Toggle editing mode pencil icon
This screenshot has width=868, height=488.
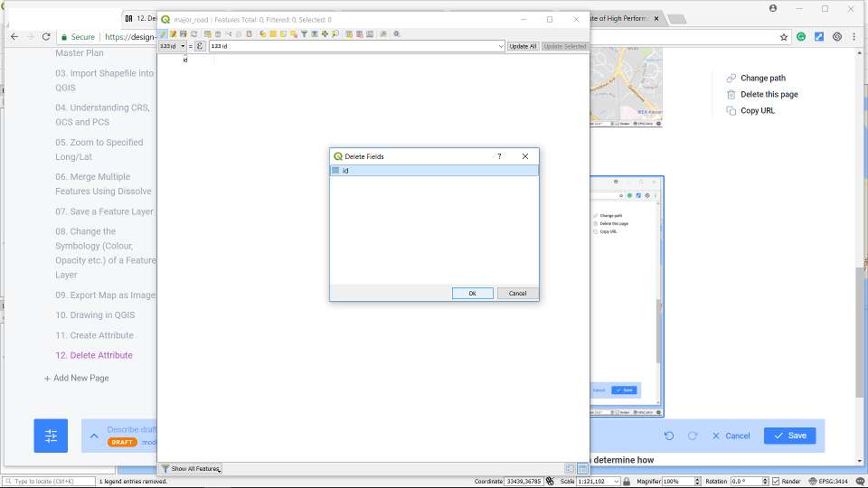(x=164, y=33)
